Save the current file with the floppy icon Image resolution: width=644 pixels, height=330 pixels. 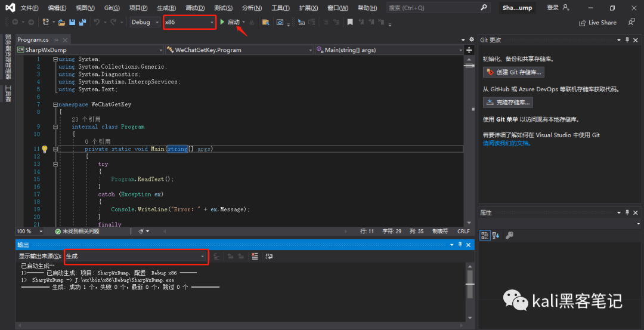click(x=72, y=22)
